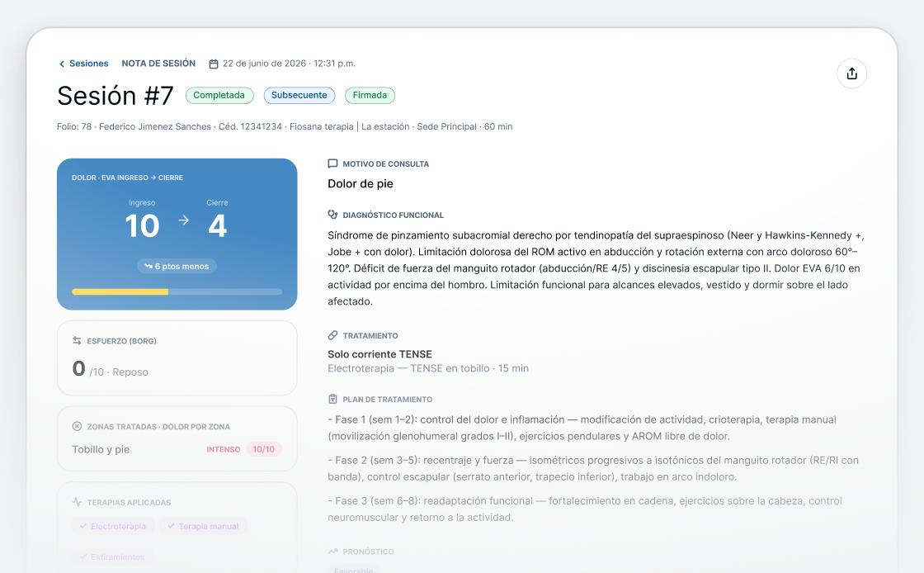Click the 'DOLOR · EVA INGRESO → CIERRE' card header
The width and height of the screenshot is (924, 573).
point(127,178)
